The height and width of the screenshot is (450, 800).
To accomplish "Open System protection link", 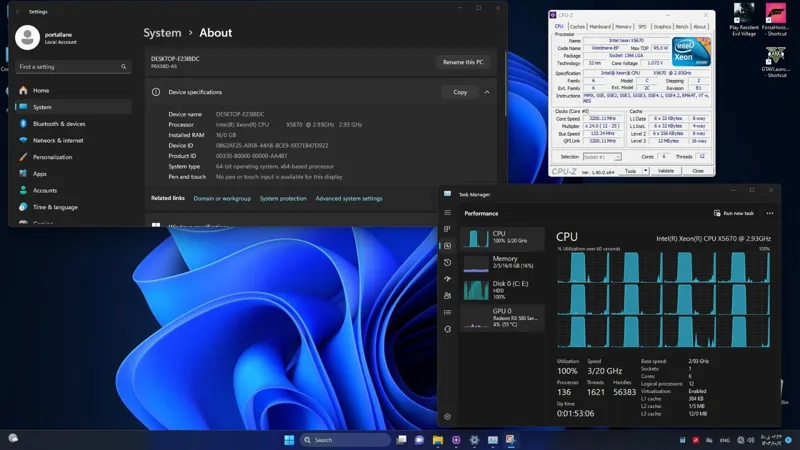I will (283, 198).
